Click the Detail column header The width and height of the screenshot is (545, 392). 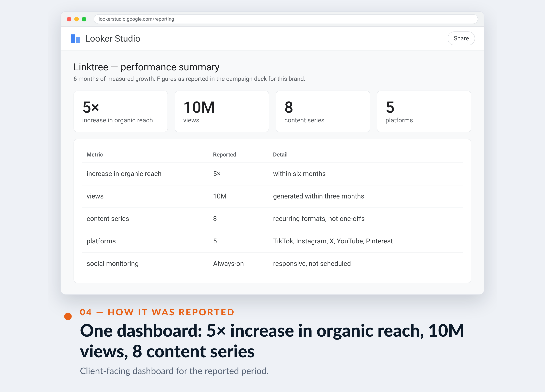point(280,155)
